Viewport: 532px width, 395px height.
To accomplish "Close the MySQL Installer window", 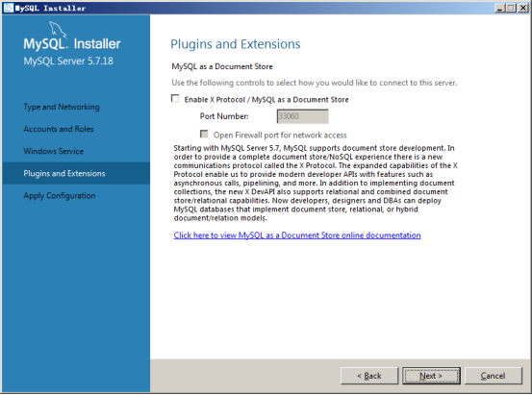I will [522, 8].
